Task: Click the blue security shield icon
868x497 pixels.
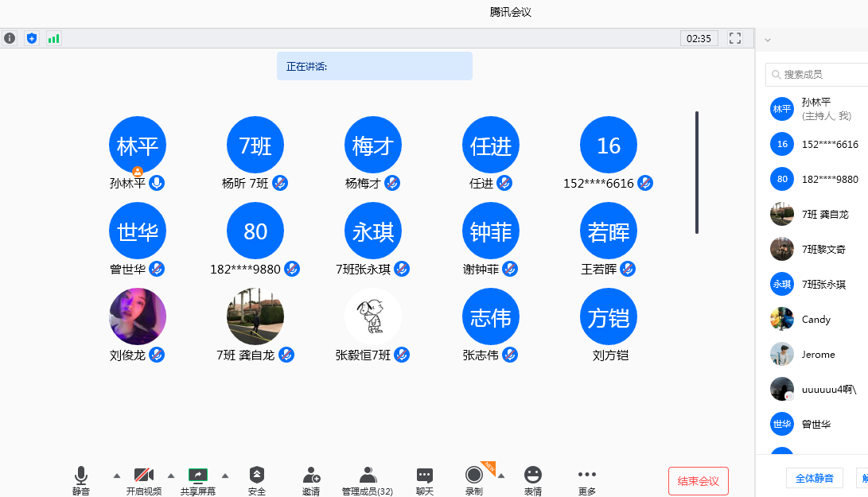Action: pyautogui.click(x=32, y=38)
